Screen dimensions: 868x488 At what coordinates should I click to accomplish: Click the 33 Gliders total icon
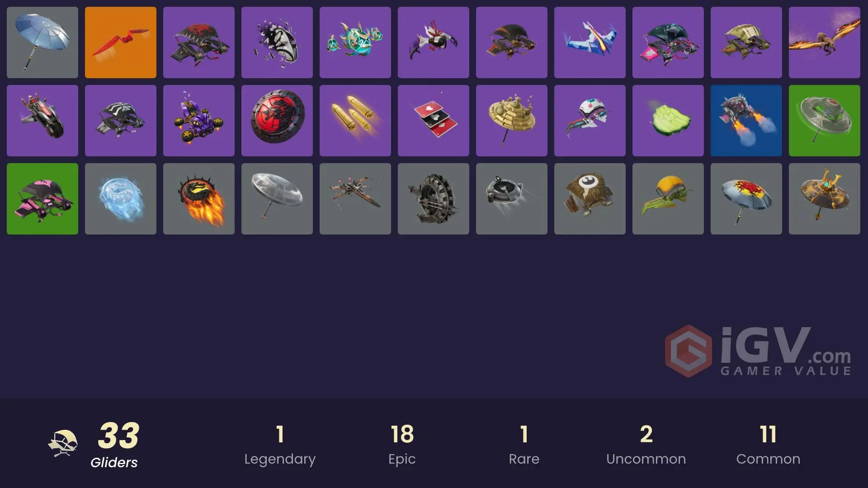tap(63, 443)
